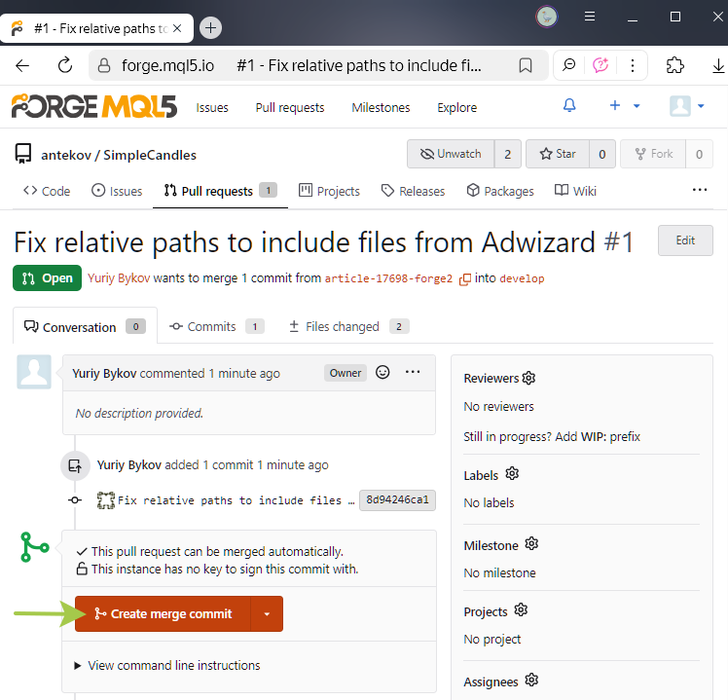Click the Issues link in top navigation
Viewport: 728px width, 700px height.
click(x=212, y=107)
